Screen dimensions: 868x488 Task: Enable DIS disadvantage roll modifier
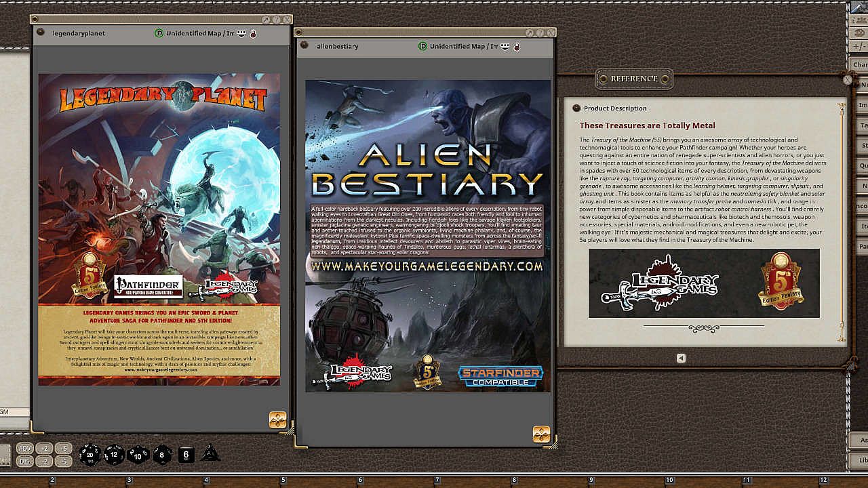click(x=24, y=461)
